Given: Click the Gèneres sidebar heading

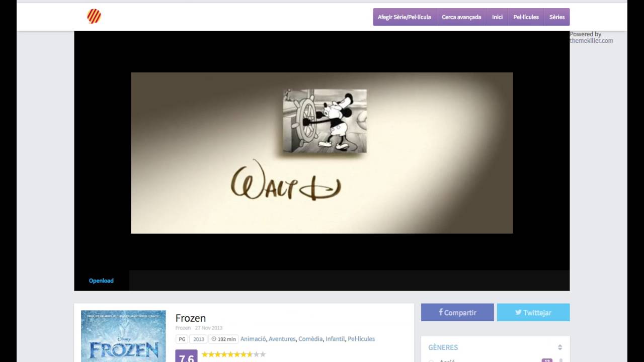Looking at the screenshot, I should pyautogui.click(x=443, y=347).
